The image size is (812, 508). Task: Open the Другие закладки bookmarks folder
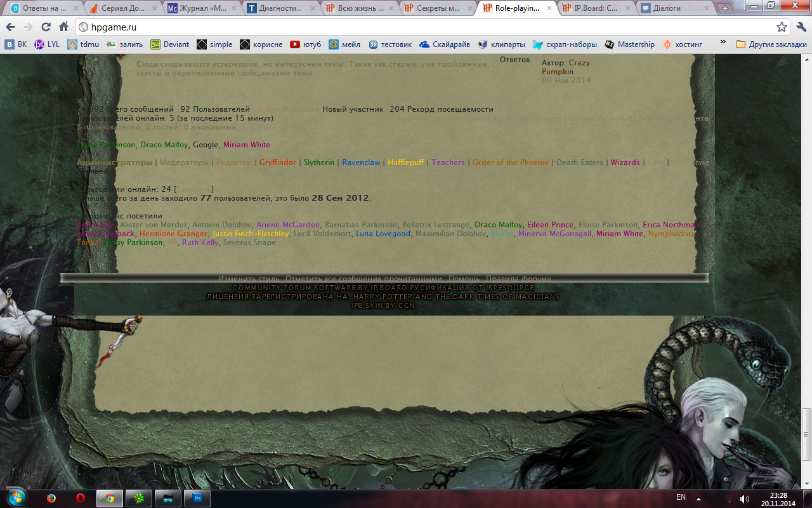tap(771, 44)
